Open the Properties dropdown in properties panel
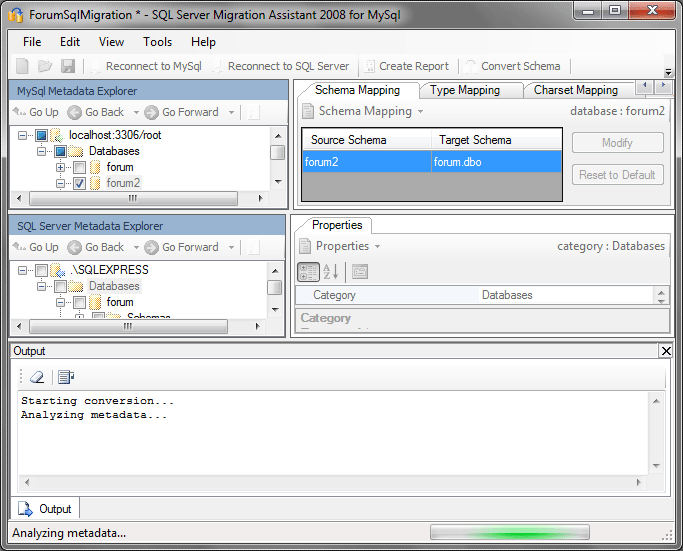 (x=378, y=246)
